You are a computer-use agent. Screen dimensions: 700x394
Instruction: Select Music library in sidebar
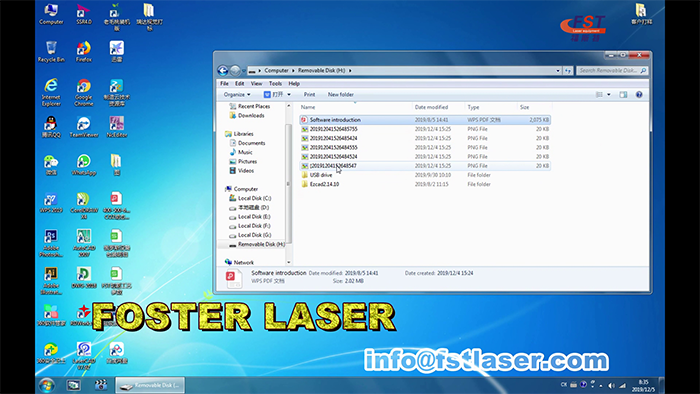click(241, 153)
